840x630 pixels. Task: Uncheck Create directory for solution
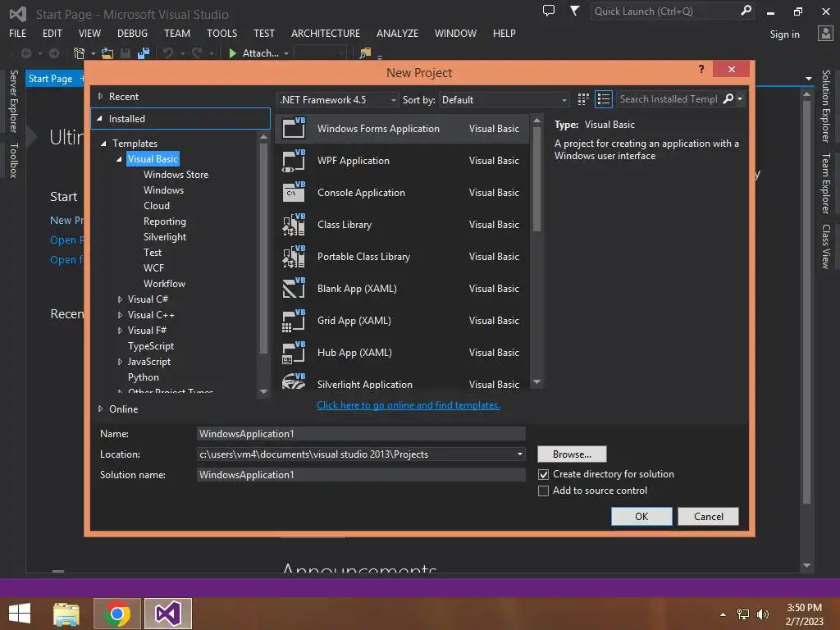543,474
